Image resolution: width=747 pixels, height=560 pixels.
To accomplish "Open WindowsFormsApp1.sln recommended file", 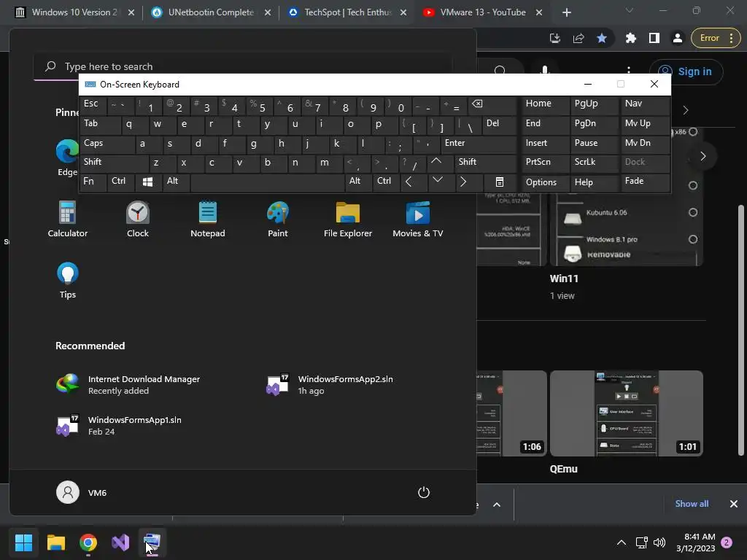I will tap(119, 426).
